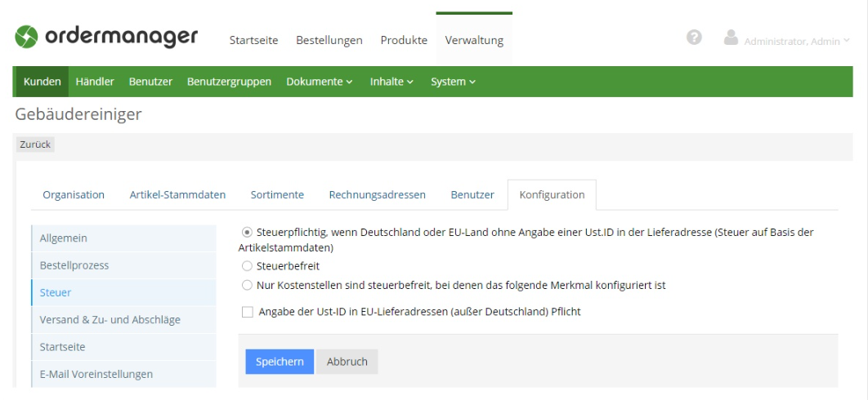
Task: Select Versand & Zu- und Abschläge in the sidebar
Action: (x=110, y=319)
